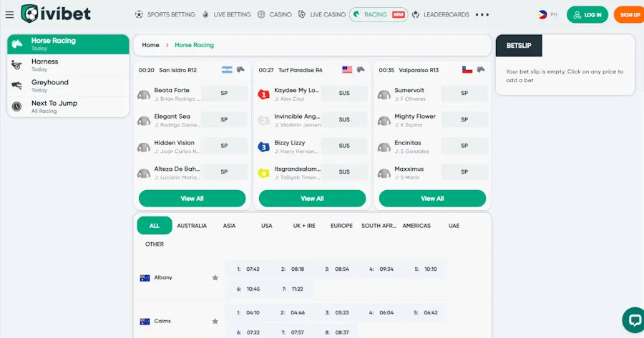Click the blue number 3 silk icon
Viewport: 644px width, 338px height.
click(263, 147)
